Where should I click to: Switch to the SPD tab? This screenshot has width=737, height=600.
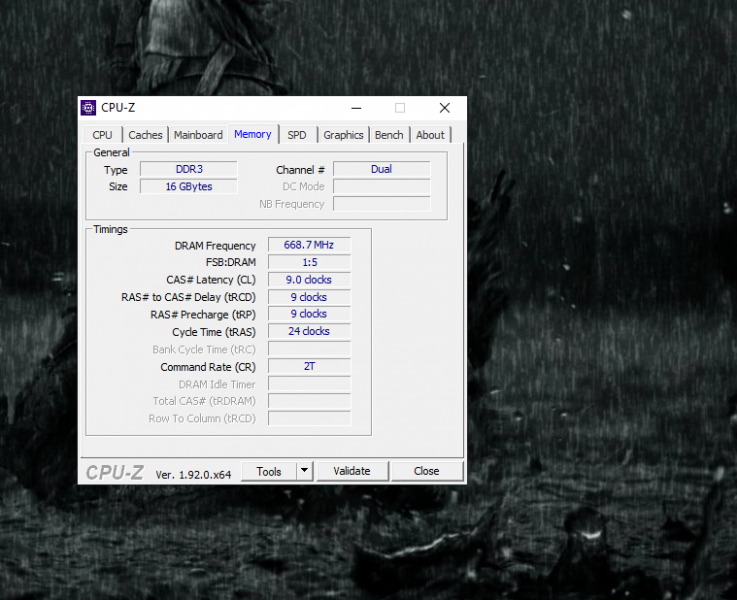coord(297,135)
